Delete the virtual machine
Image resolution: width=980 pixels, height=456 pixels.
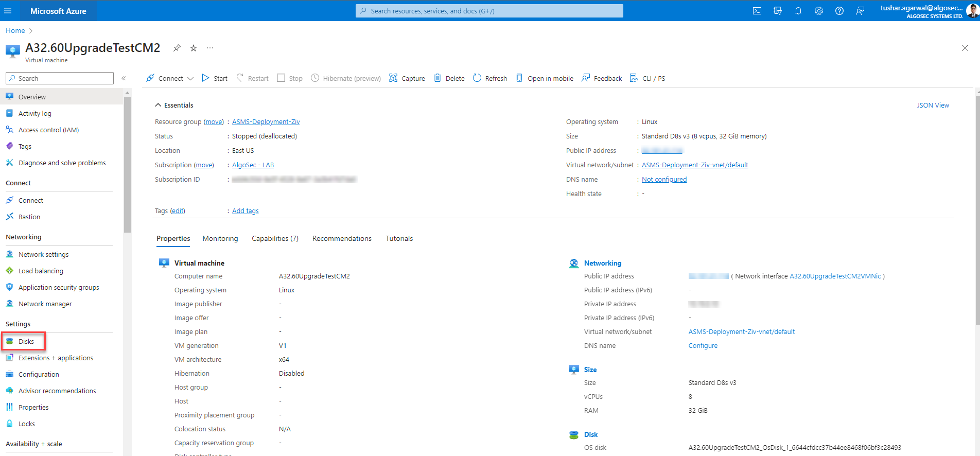pos(449,78)
